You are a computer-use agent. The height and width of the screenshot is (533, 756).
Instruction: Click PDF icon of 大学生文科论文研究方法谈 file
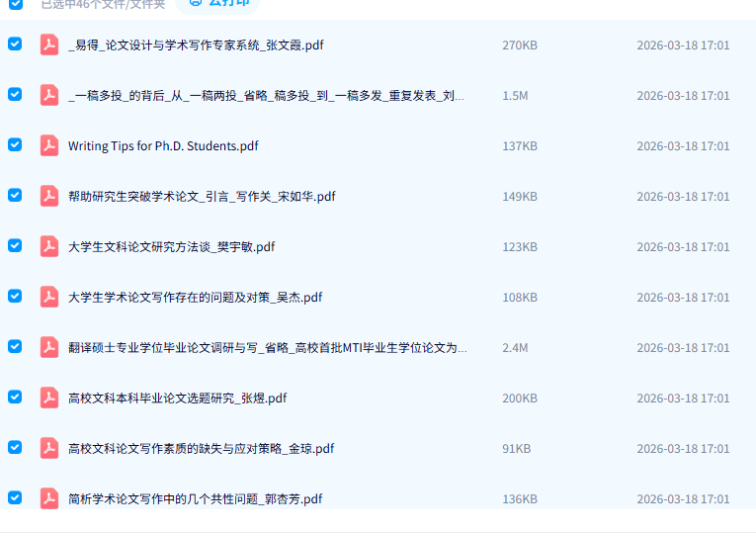(49, 246)
